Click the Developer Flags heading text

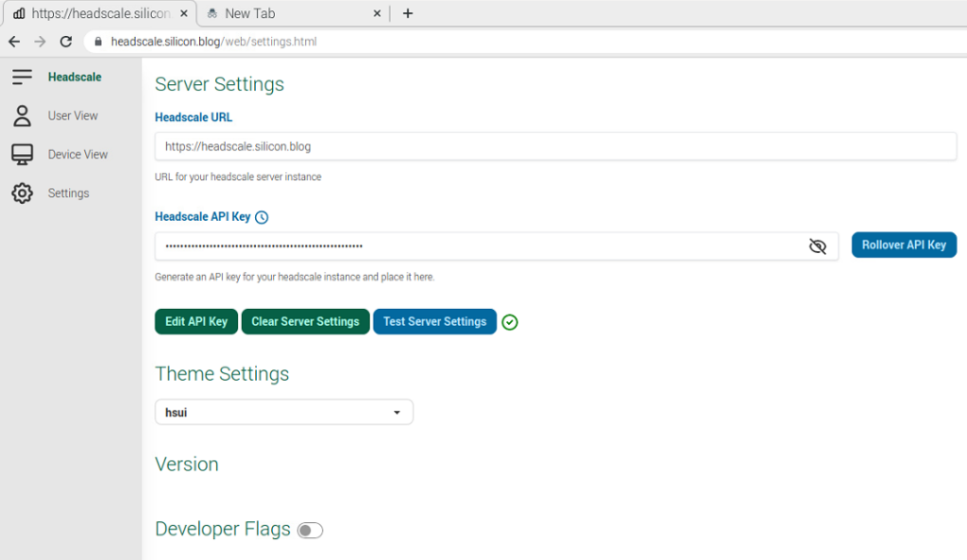(223, 529)
